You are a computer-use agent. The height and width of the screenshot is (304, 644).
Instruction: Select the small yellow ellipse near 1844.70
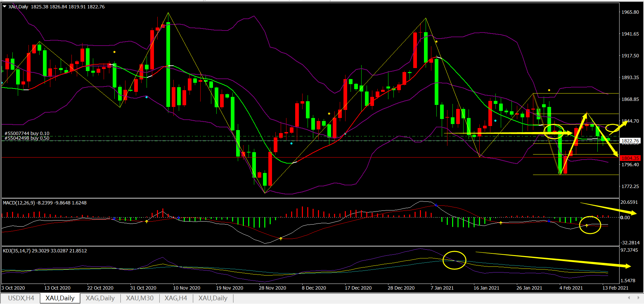612,128
